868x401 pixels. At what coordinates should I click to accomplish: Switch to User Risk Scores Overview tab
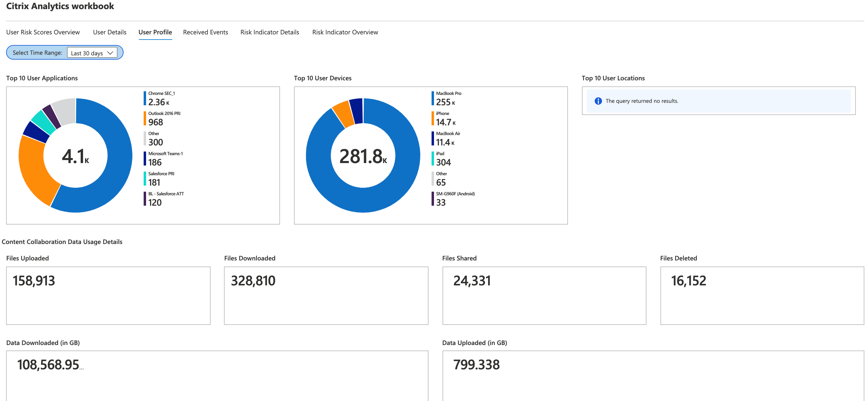(43, 32)
